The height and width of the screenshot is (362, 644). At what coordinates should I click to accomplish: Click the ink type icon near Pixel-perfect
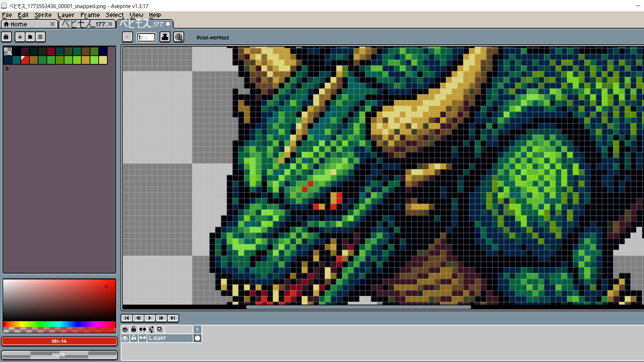(x=165, y=37)
